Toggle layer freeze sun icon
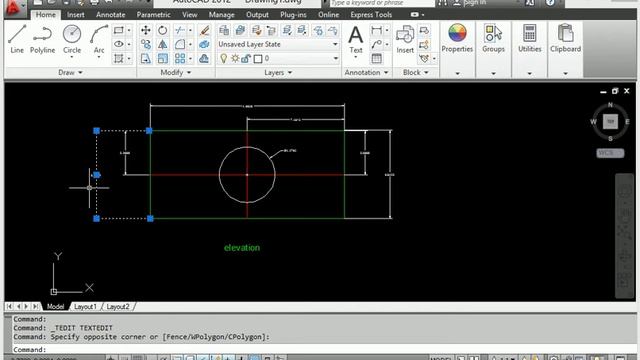The height and width of the screenshot is (360, 640). 235,58
